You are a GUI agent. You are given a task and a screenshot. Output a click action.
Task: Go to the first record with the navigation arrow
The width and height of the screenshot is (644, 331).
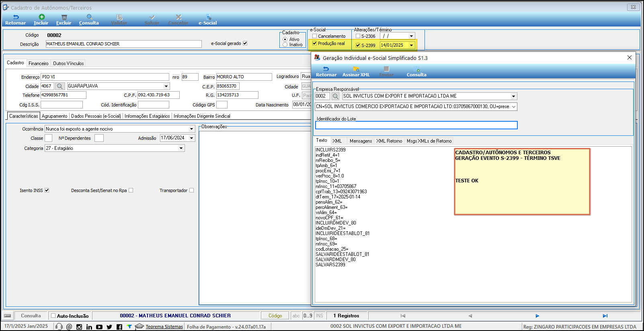point(403,316)
